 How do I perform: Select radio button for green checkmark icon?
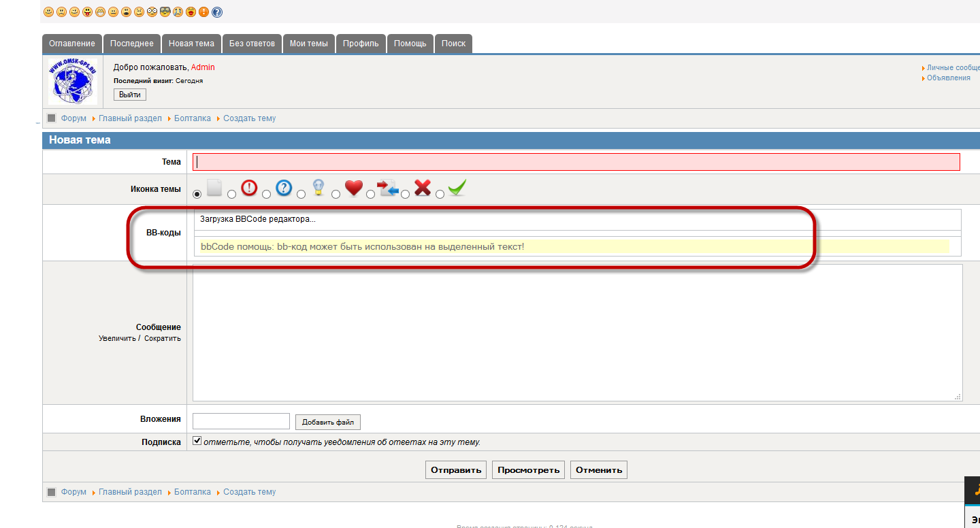tap(440, 194)
